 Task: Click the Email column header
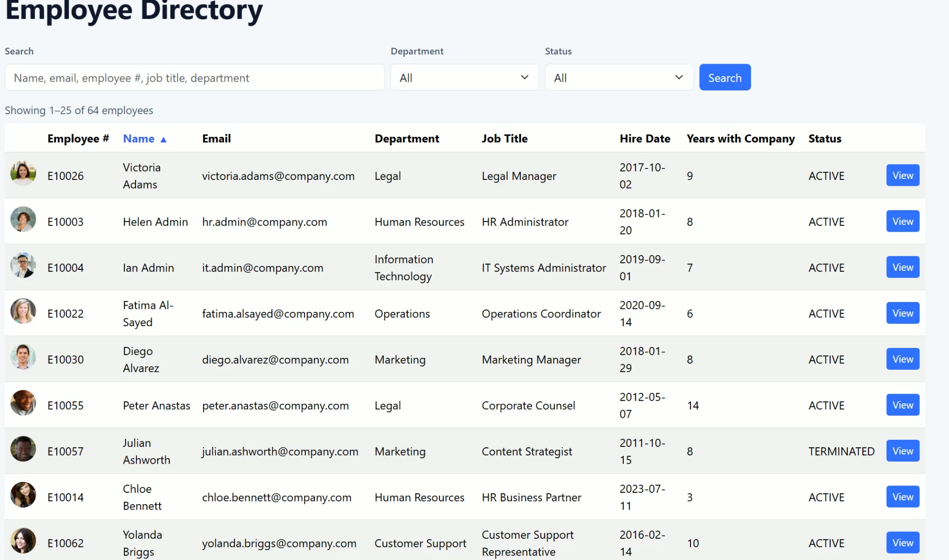(x=216, y=139)
